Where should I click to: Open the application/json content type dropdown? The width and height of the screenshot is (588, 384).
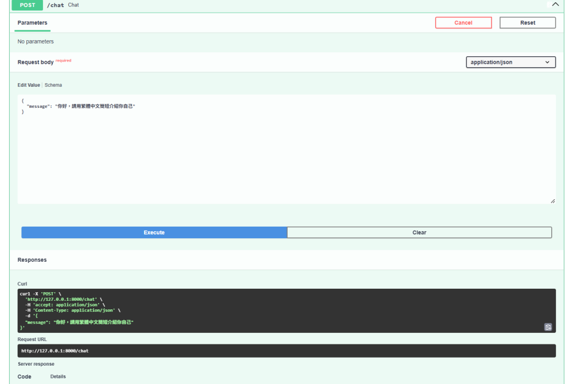pos(510,62)
